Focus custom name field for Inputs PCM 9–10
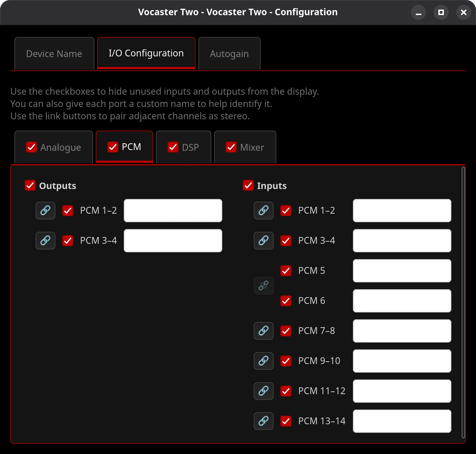Viewport: 476px width, 454px height. (x=402, y=361)
